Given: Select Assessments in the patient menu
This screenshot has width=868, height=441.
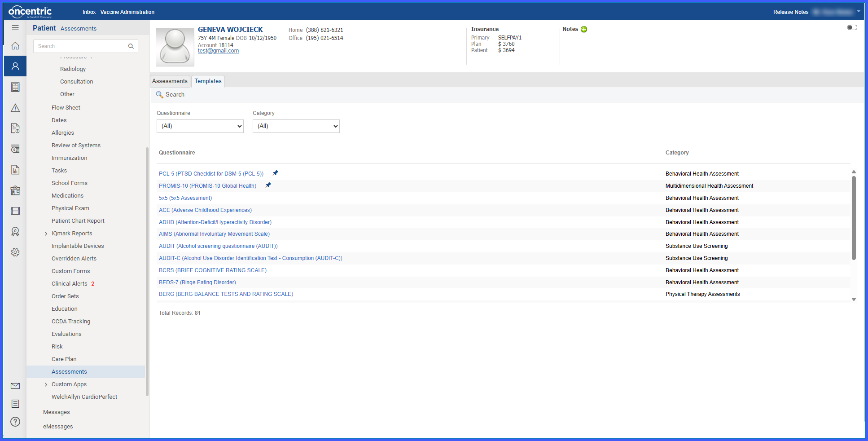Looking at the screenshot, I should tap(69, 372).
